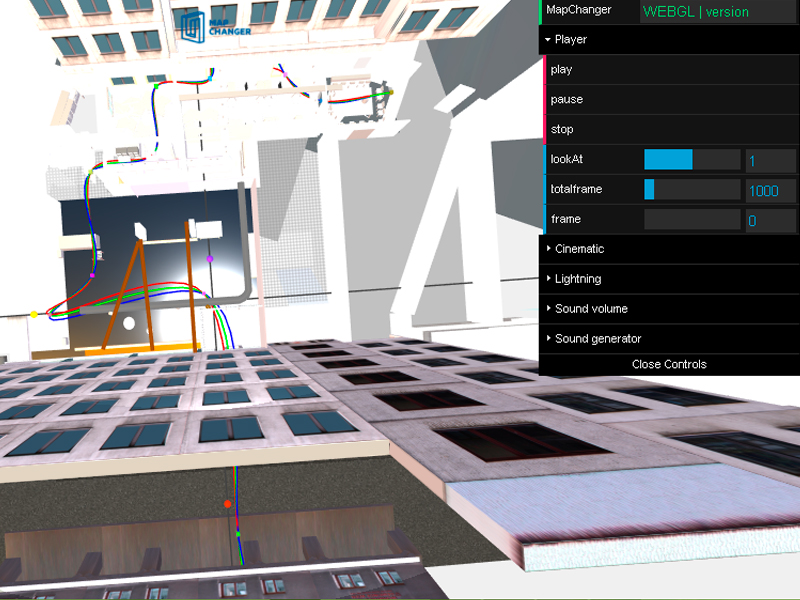Screen dimensions: 800x600
Task: Select the yellow path control point
Action: pos(34,314)
